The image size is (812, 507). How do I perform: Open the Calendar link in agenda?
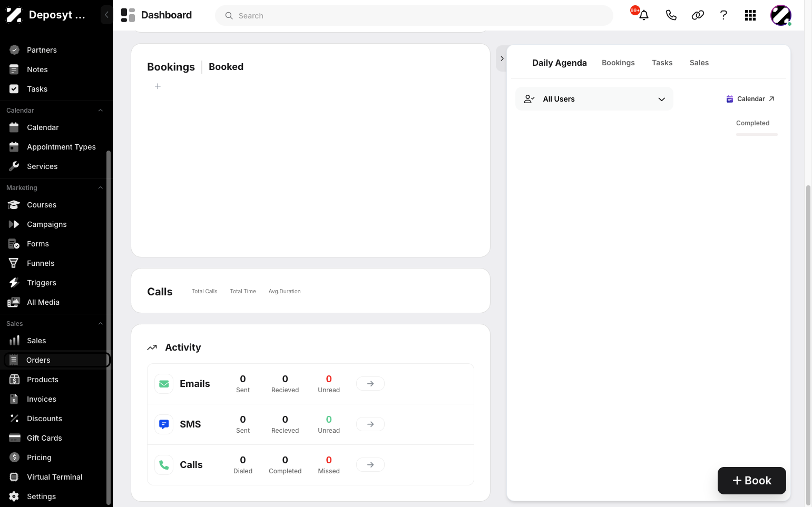click(750, 99)
